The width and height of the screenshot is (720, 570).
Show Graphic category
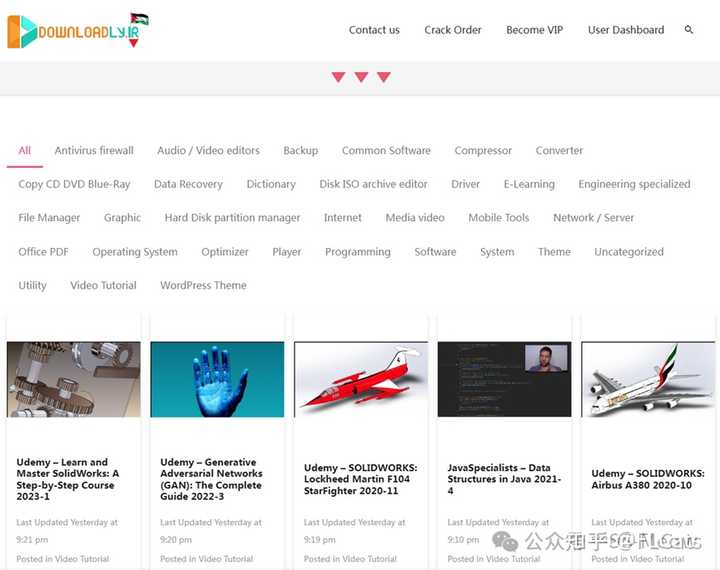122,218
